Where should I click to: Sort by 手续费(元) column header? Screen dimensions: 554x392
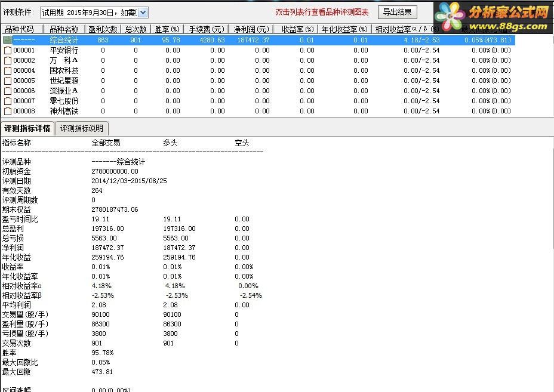[x=207, y=29]
